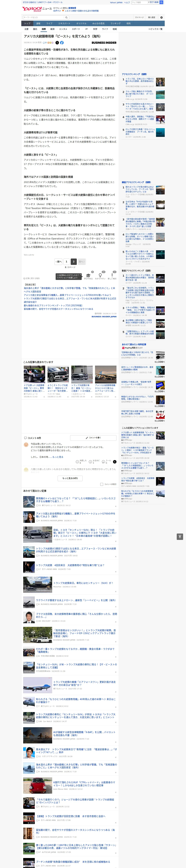
Task: Click コメントを書く button
Action: (93, 438)
